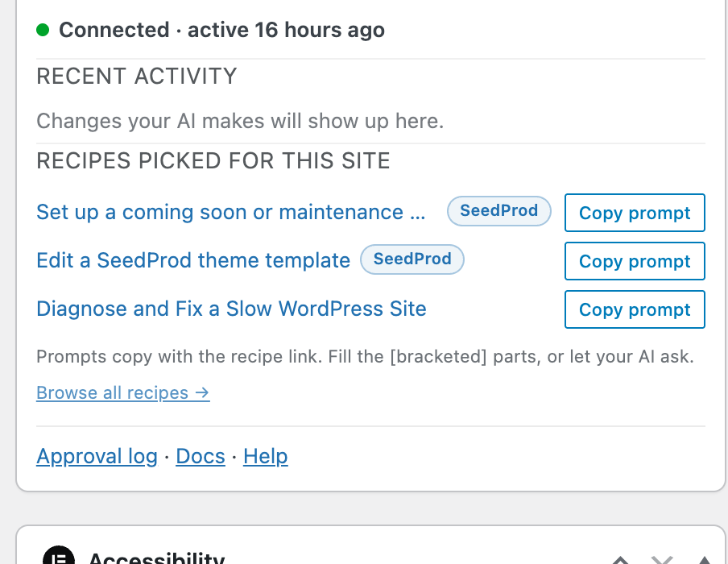The height and width of the screenshot is (564, 728).
Task: Collapse the Accessibility panel with the triangle toggle
Action: click(x=704, y=559)
